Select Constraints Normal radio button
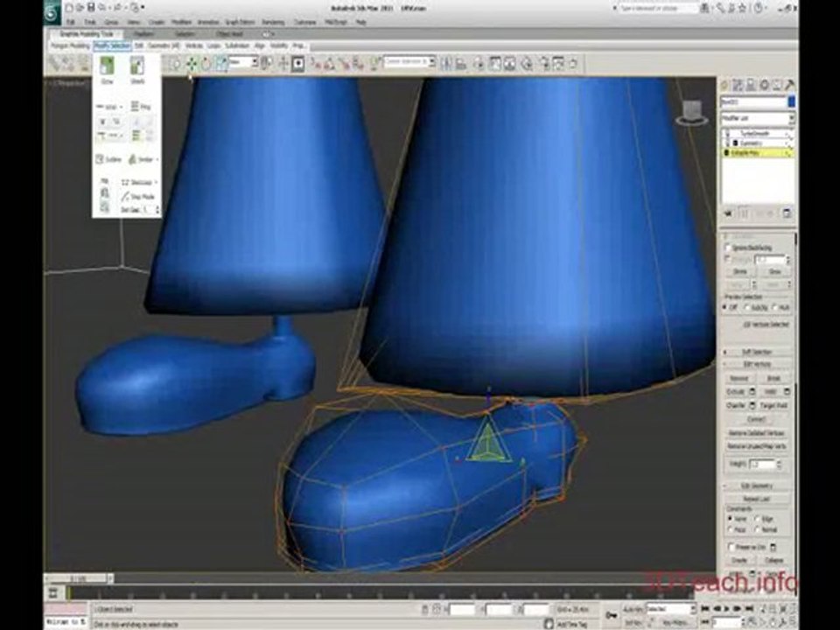This screenshot has height=630, width=840. tap(758, 529)
